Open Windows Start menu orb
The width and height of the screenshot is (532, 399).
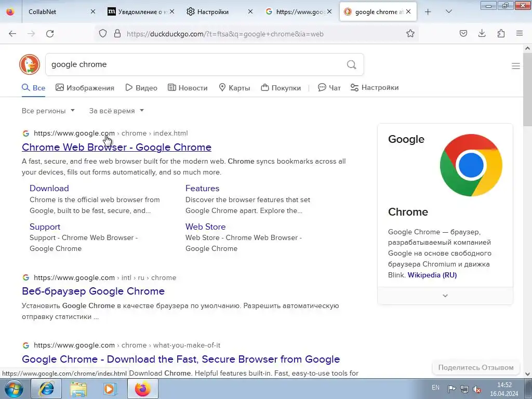point(14,389)
